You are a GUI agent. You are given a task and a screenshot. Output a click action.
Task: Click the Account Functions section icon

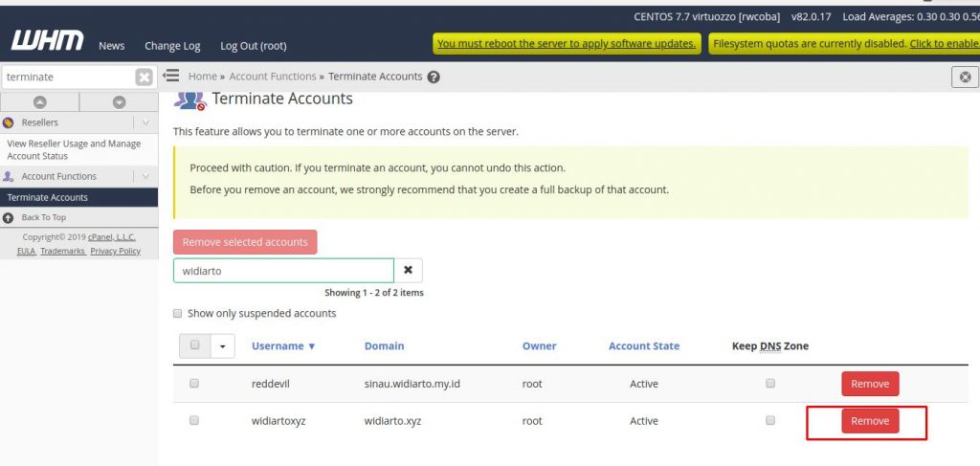pos(8,177)
